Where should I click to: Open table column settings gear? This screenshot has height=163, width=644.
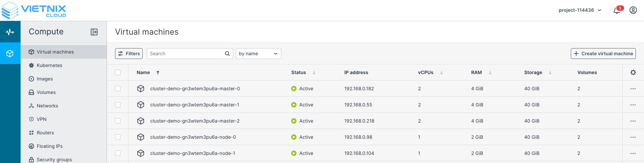click(633, 72)
